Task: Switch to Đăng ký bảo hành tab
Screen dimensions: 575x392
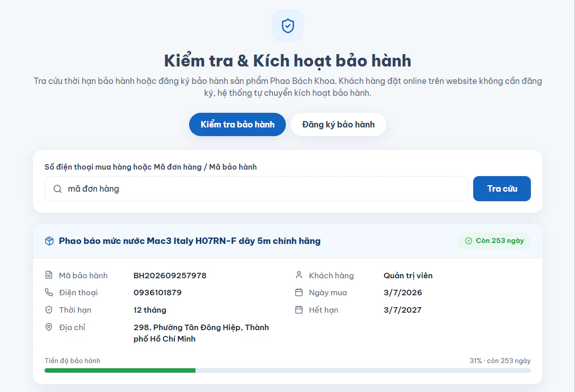Action: [x=338, y=124]
